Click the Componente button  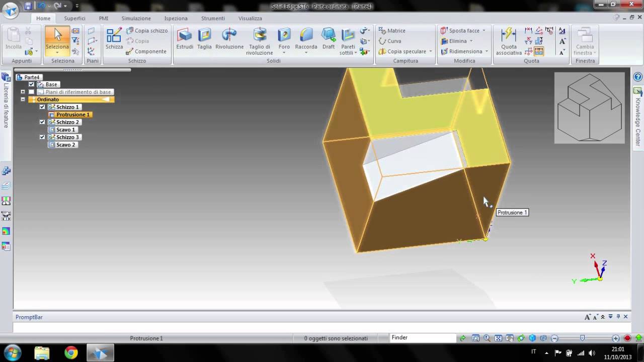pos(146,51)
